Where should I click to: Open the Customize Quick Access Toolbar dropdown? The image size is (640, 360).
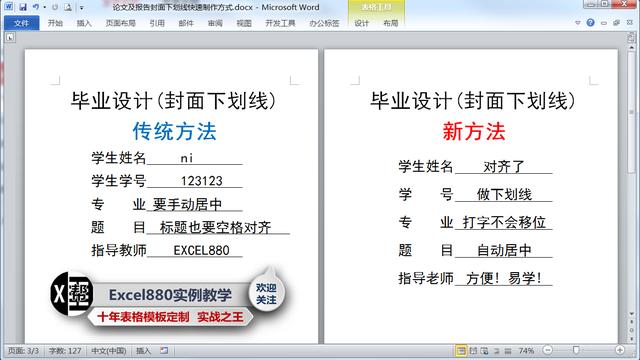point(82,7)
